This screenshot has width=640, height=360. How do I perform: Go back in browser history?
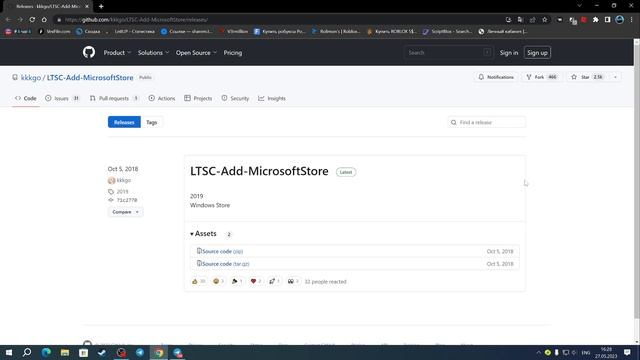(x=8, y=20)
